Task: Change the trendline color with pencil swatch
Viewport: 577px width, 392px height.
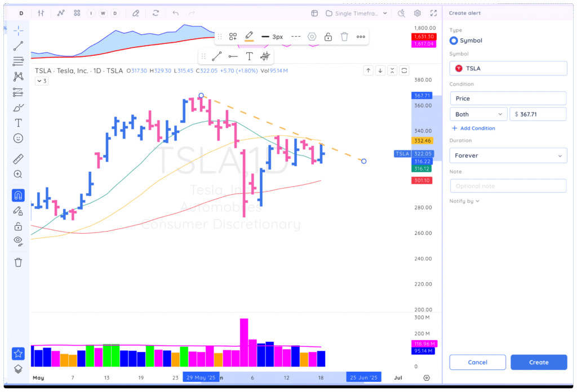Action: (249, 37)
